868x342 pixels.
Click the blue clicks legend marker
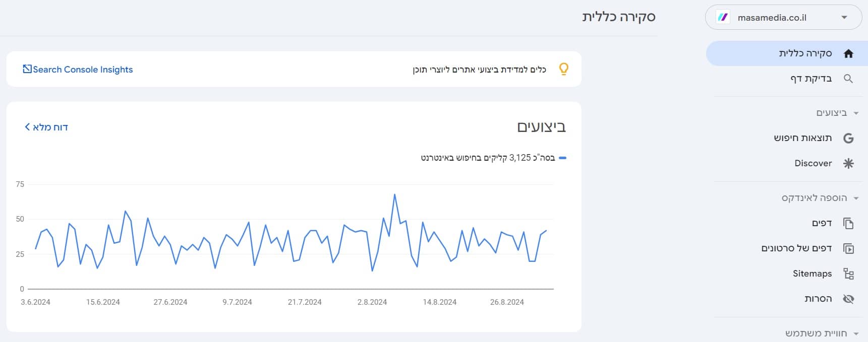coord(563,158)
